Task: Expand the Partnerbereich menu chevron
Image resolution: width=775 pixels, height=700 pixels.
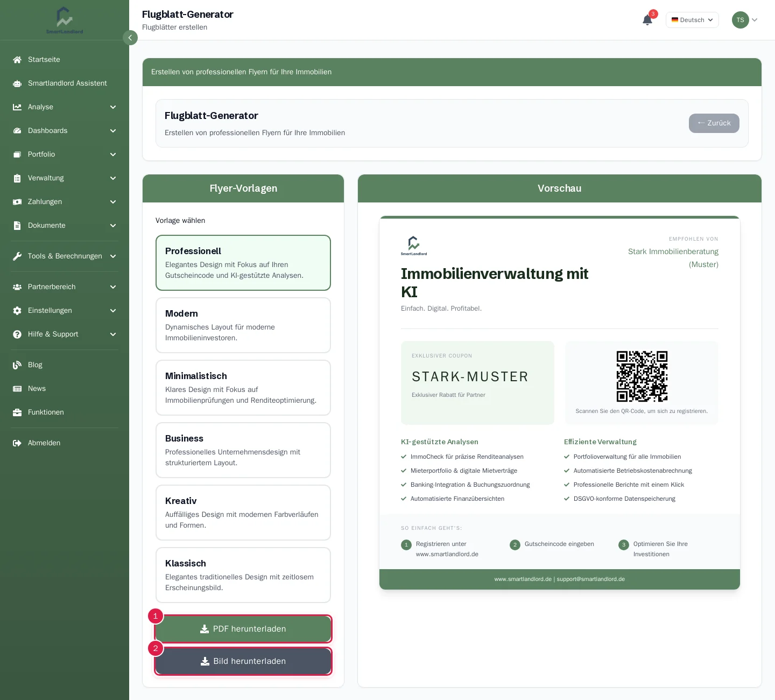Action: coord(113,287)
